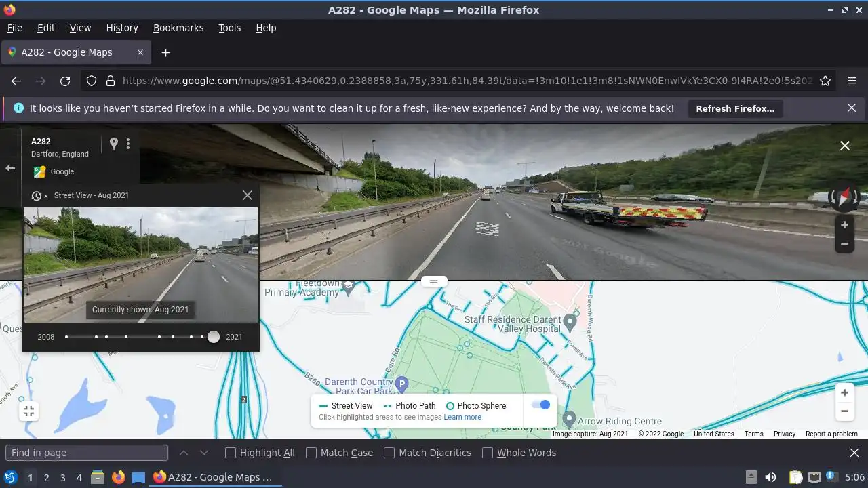Toggle the Street View layer switch

(540, 405)
